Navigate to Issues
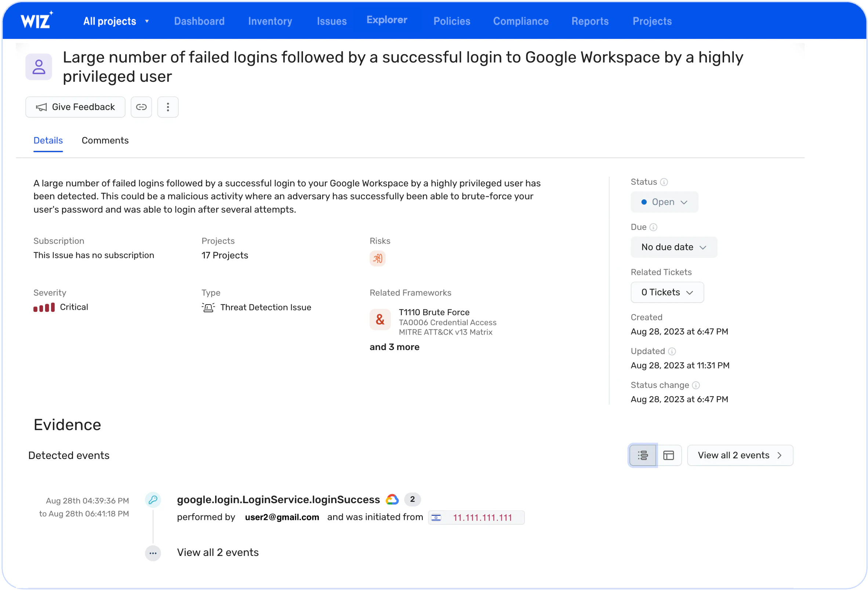 (332, 21)
